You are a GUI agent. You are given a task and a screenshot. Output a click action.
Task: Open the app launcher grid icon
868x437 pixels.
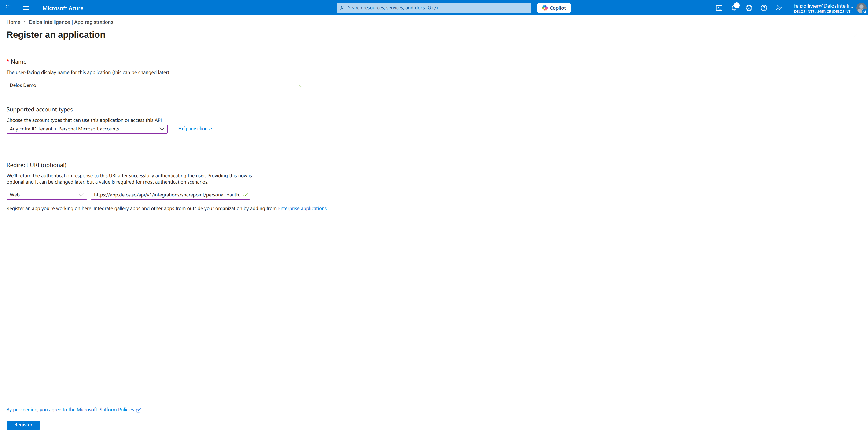[8, 8]
